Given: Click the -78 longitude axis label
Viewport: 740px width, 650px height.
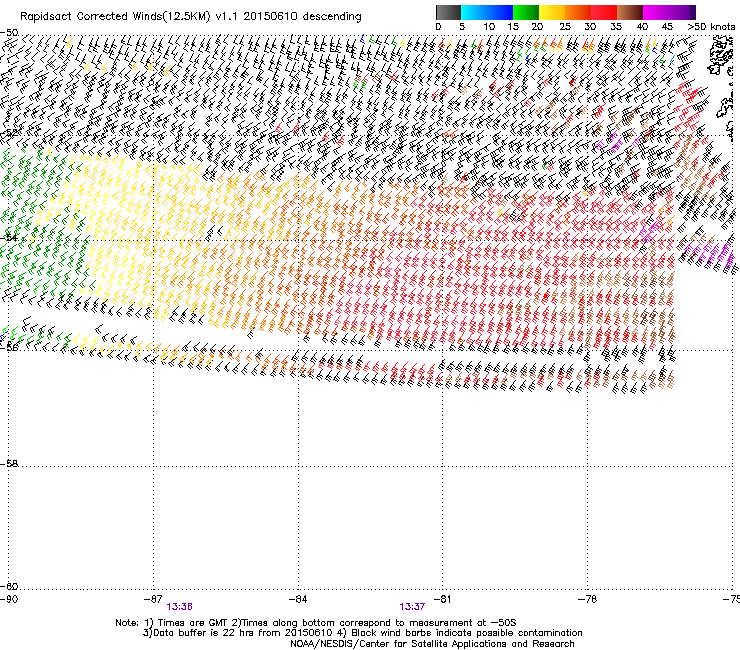Looking at the screenshot, I should (587, 599).
